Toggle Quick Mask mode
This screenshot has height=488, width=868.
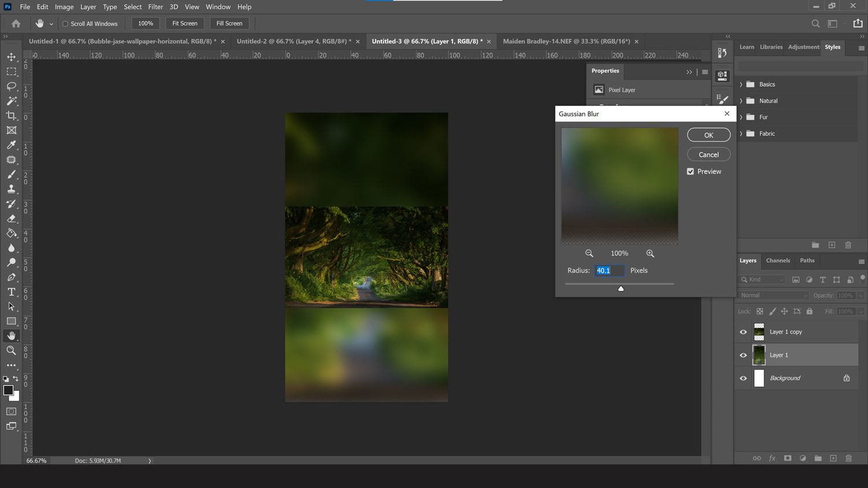pos(11,412)
